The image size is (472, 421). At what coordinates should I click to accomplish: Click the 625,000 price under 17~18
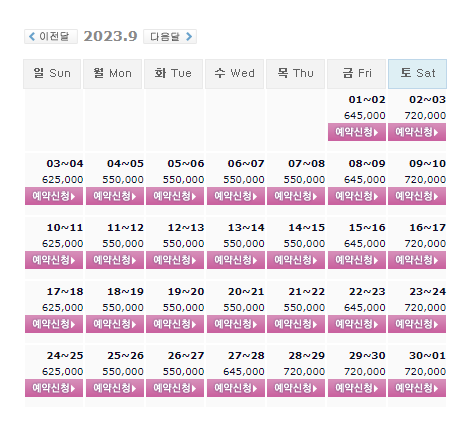62,307
